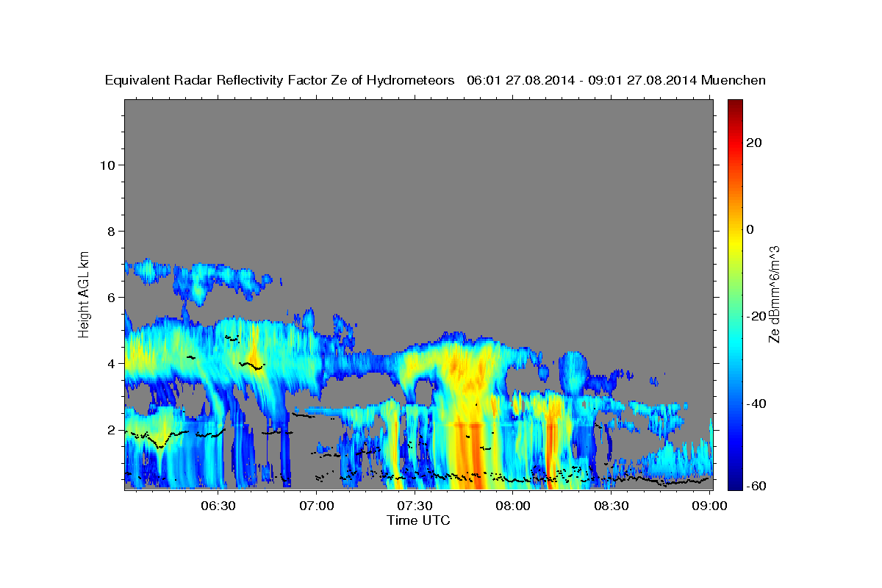Viewport: 882px width, 588px height.
Task: Click the '06:30' time tick label
Action: click(219, 506)
